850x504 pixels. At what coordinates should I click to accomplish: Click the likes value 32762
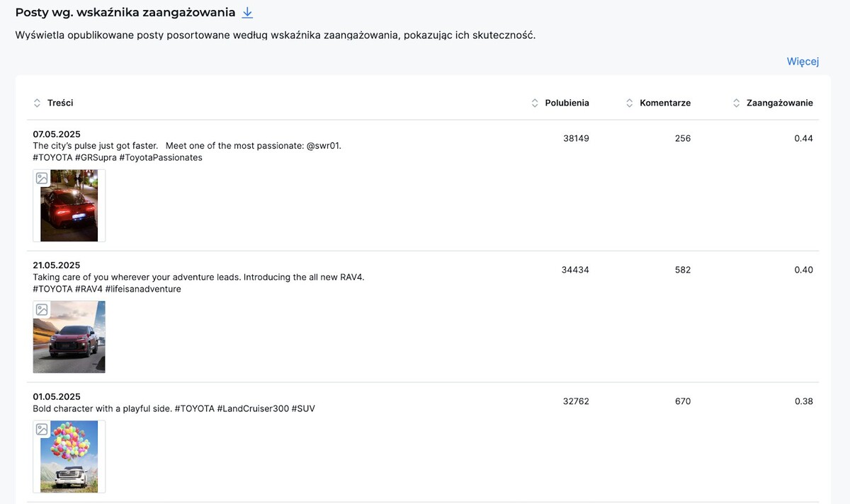(x=576, y=401)
